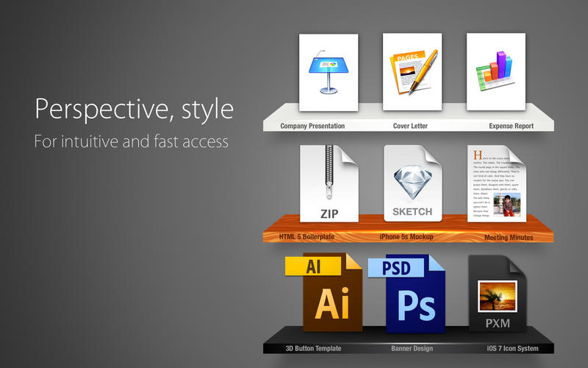Click the 'Company Presentation' shelf label
Viewport: 588px width, 368px height.
312,126
